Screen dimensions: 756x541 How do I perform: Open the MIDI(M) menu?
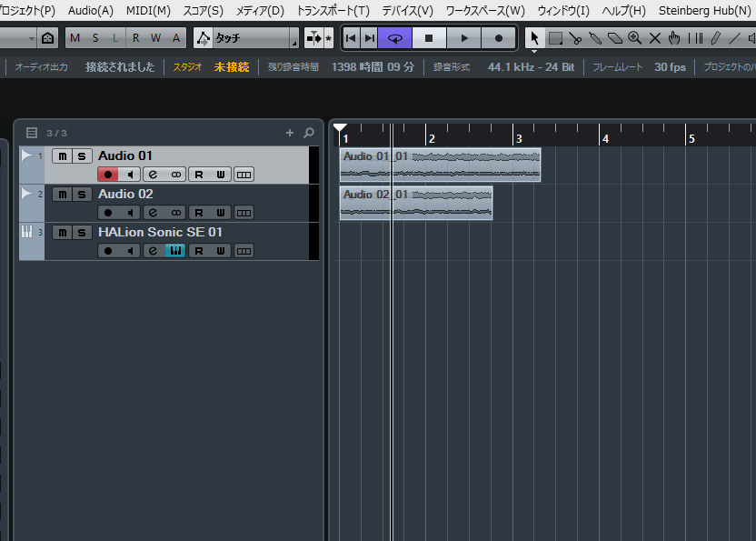148,10
